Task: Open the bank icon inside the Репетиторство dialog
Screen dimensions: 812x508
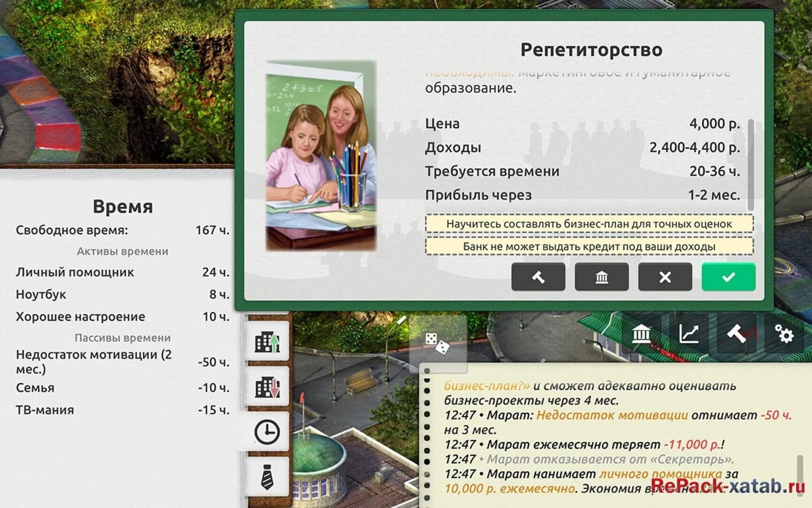Action: (x=601, y=277)
